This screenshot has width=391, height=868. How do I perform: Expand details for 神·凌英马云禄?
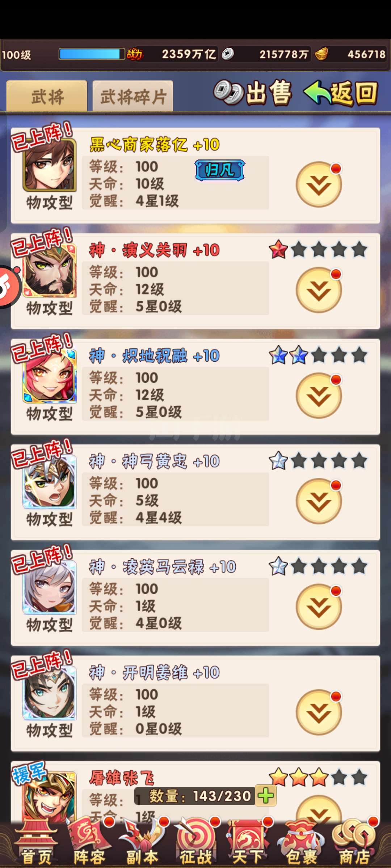click(319, 607)
